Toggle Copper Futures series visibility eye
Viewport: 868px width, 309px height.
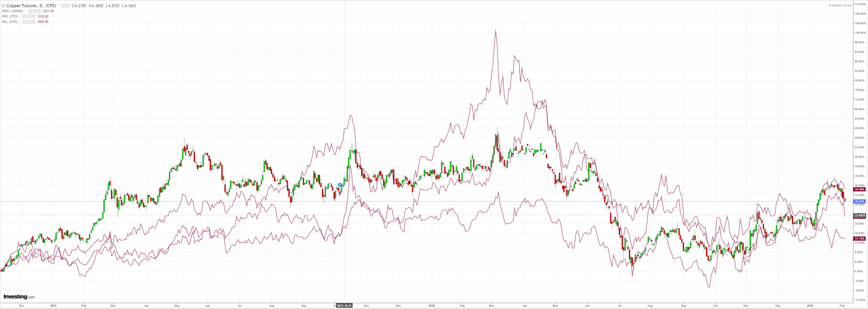tap(64, 6)
